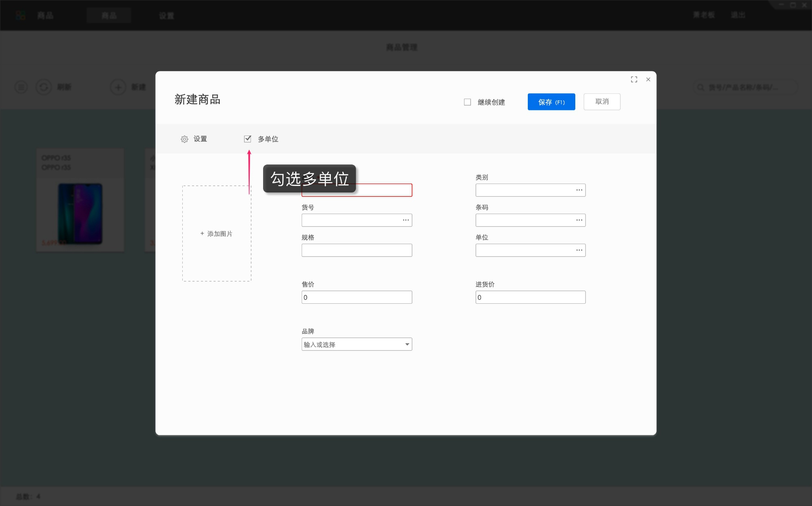Expand the 品牌 dropdown arrow

tap(407, 344)
